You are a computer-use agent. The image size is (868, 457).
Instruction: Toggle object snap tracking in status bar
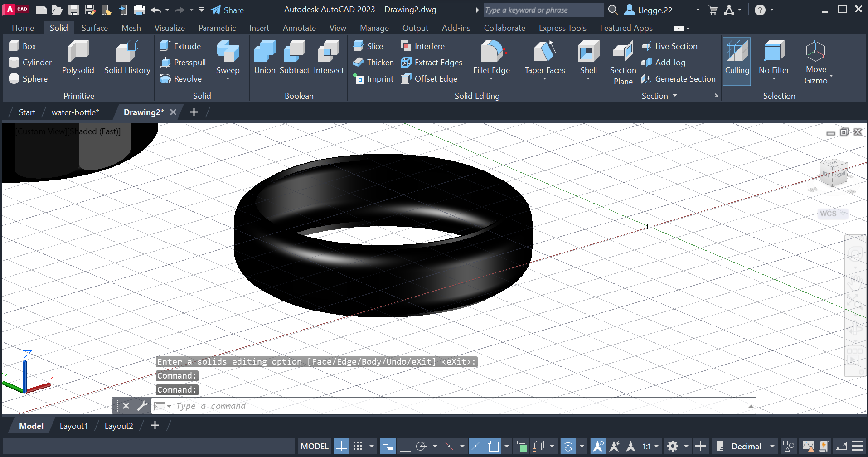coord(476,446)
